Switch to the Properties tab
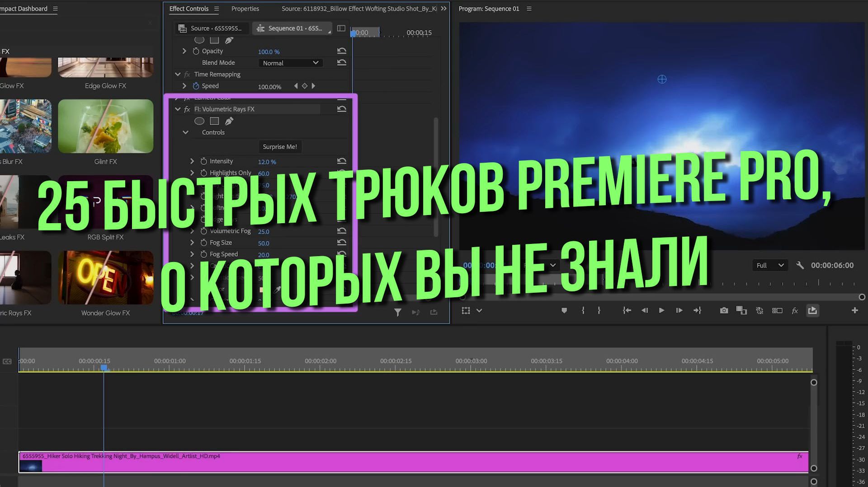 point(245,9)
